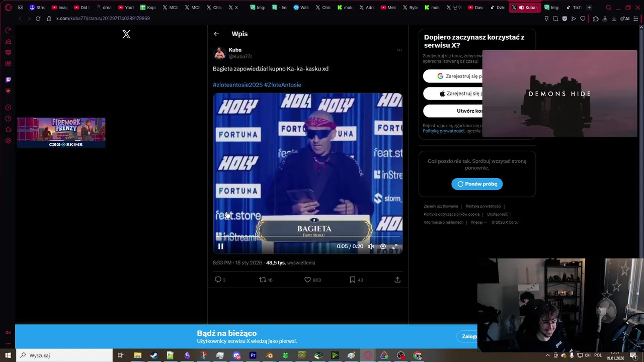Select the video elapsed time 0:05 / 0:20

point(350,246)
